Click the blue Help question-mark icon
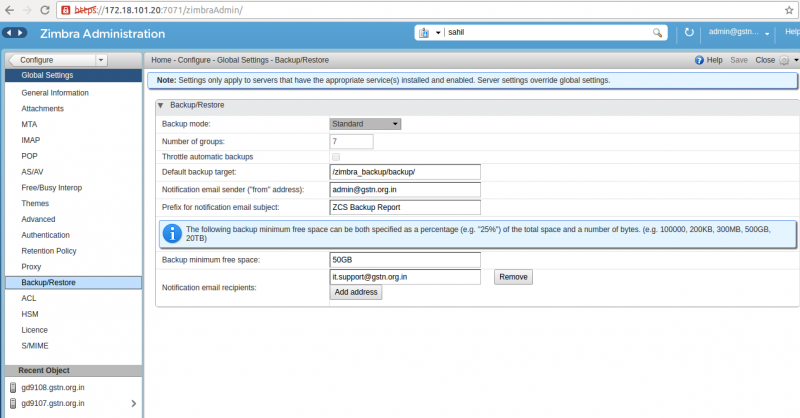Image resolution: width=800 pixels, height=418 pixels. tap(699, 60)
